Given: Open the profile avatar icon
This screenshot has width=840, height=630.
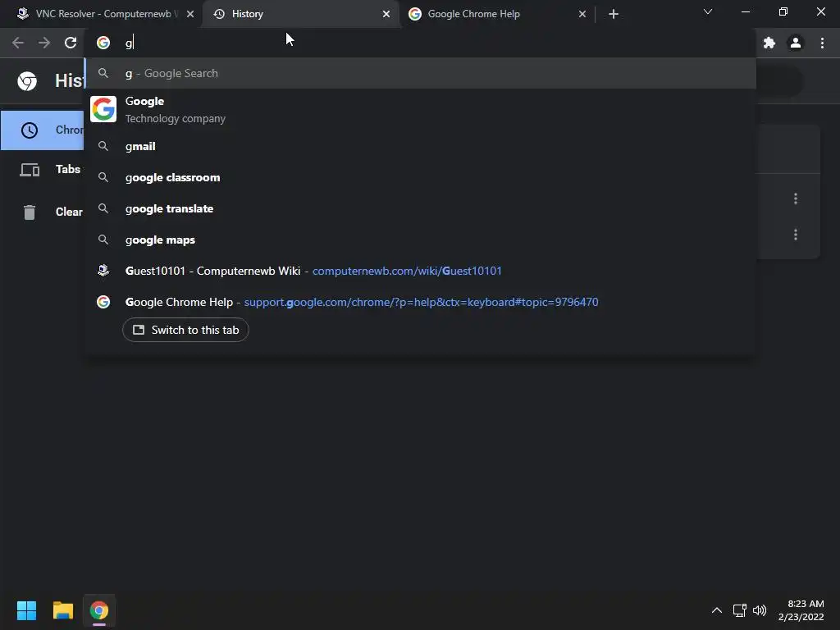Looking at the screenshot, I should pyautogui.click(x=796, y=43).
